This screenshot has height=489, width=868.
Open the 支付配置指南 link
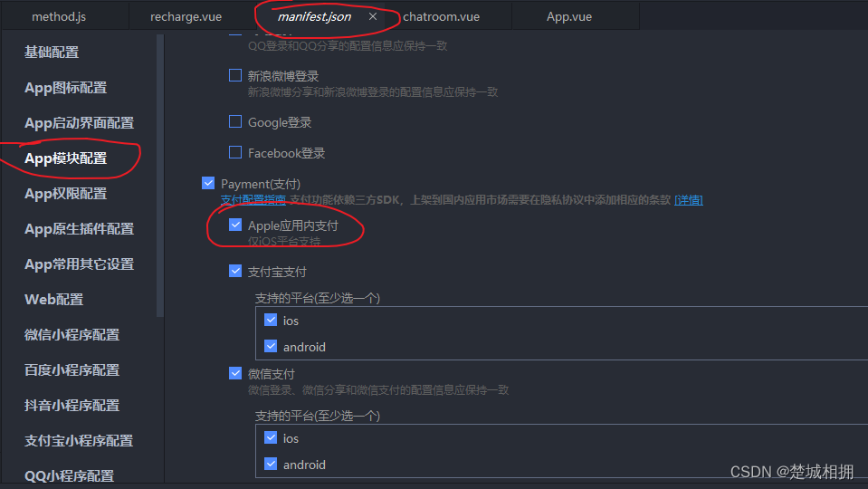tap(253, 199)
